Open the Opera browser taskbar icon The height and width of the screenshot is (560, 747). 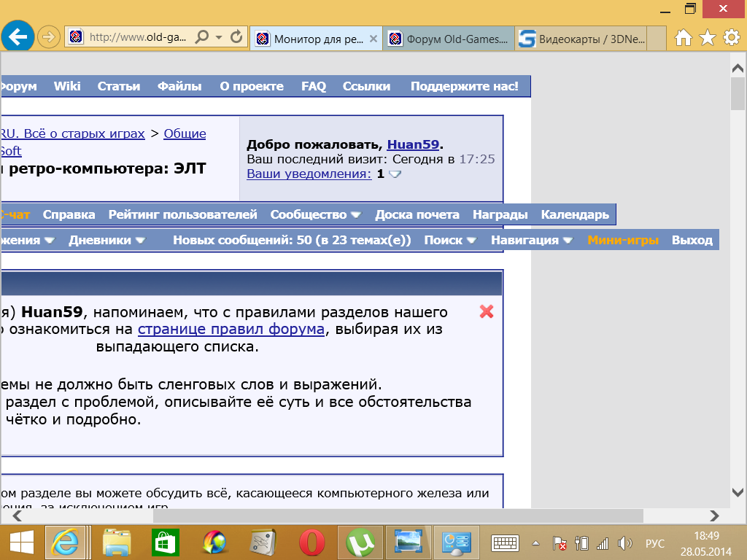click(x=311, y=542)
